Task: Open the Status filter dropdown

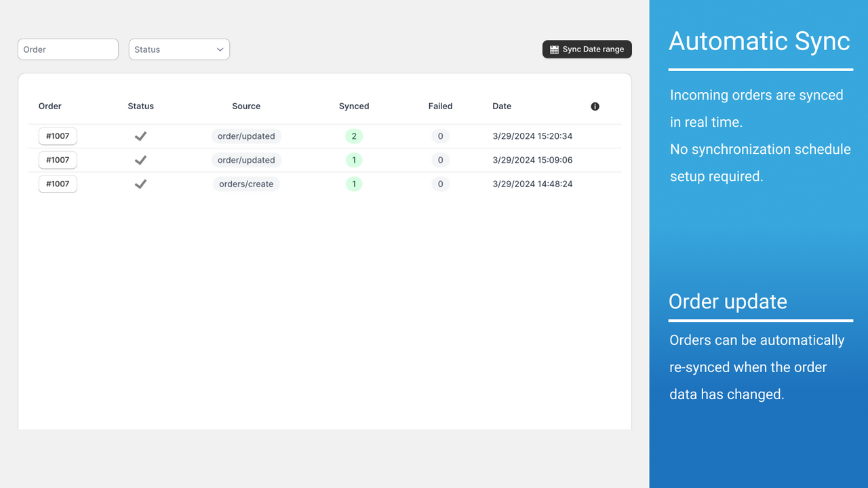Action: (x=179, y=49)
